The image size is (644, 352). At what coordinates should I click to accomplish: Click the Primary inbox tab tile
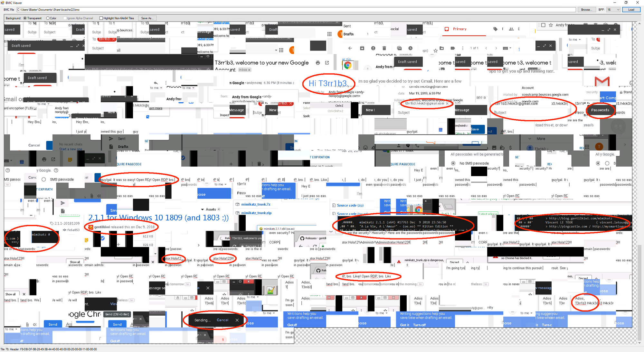[455, 29]
